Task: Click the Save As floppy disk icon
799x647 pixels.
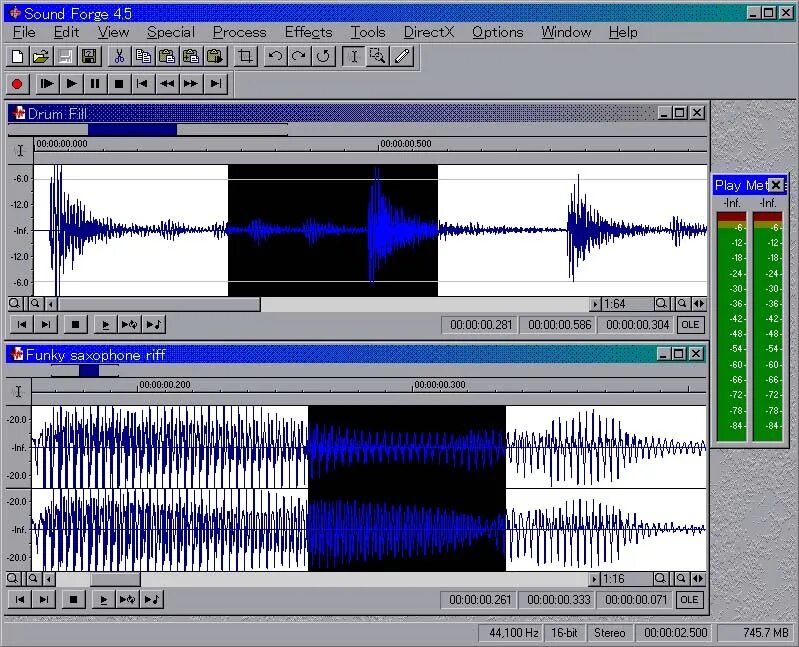Action: coord(89,56)
